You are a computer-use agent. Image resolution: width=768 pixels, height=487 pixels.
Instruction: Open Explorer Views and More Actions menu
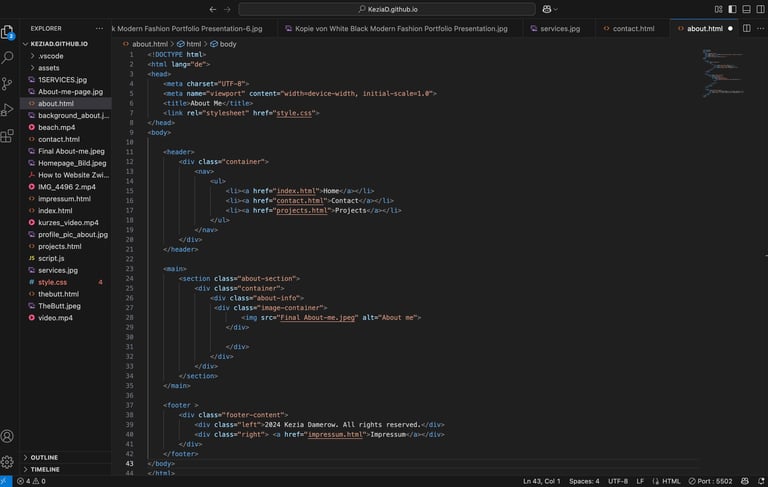coord(99,28)
